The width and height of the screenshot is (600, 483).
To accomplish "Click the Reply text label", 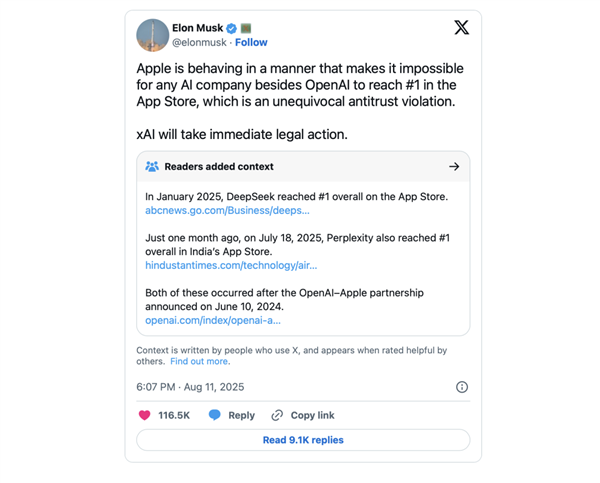I will click(241, 415).
